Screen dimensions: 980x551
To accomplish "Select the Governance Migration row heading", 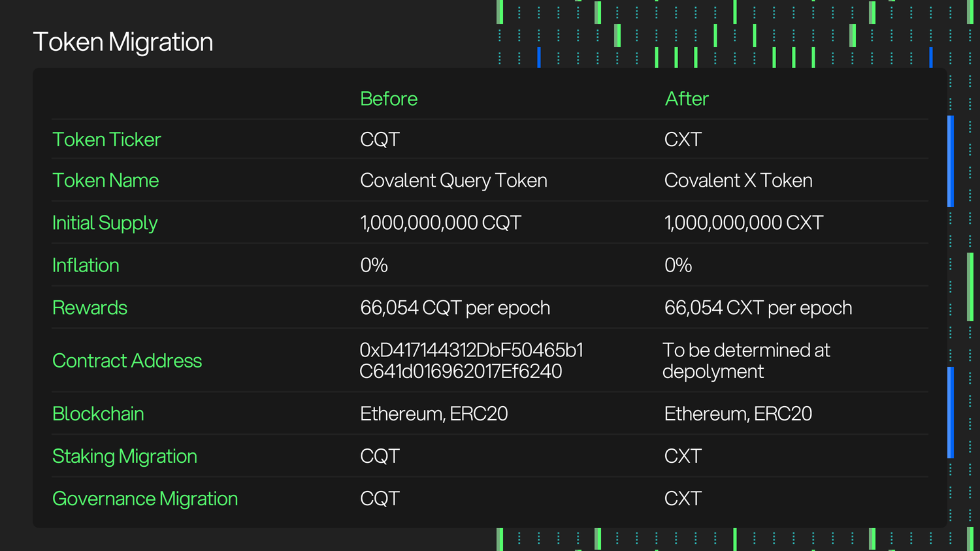I will [x=145, y=498].
